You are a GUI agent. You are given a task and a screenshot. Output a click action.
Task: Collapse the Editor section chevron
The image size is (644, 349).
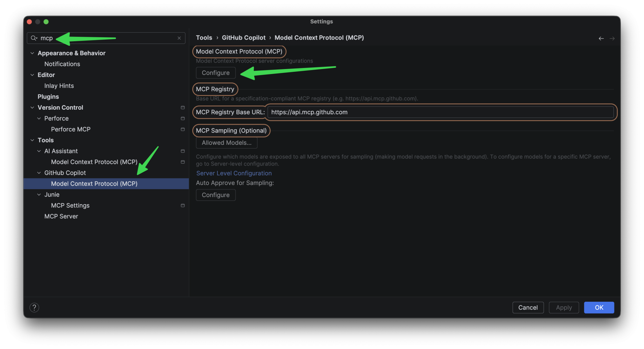pyautogui.click(x=32, y=75)
